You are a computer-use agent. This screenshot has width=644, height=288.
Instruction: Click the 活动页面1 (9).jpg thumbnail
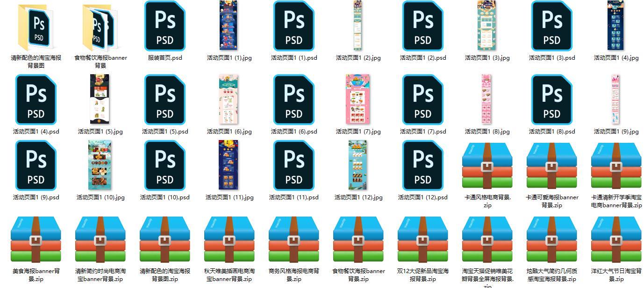[616, 99]
